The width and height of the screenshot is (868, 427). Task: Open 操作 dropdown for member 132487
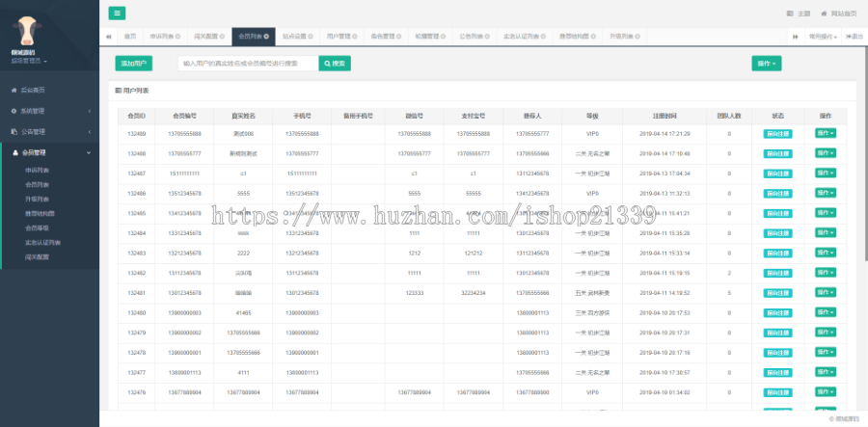pos(826,173)
